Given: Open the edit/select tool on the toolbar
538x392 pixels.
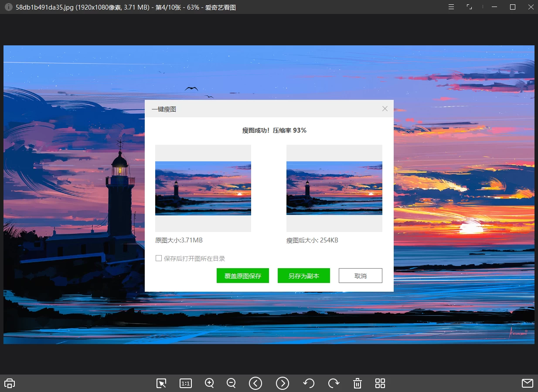Looking at the screenshot, I should click(x=161, y=383).
